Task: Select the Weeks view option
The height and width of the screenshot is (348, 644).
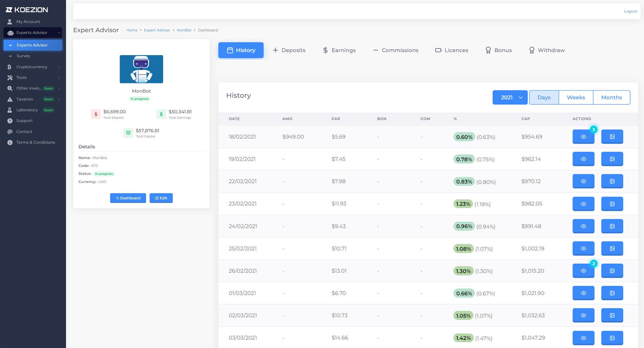Action: tap(575, 97)
